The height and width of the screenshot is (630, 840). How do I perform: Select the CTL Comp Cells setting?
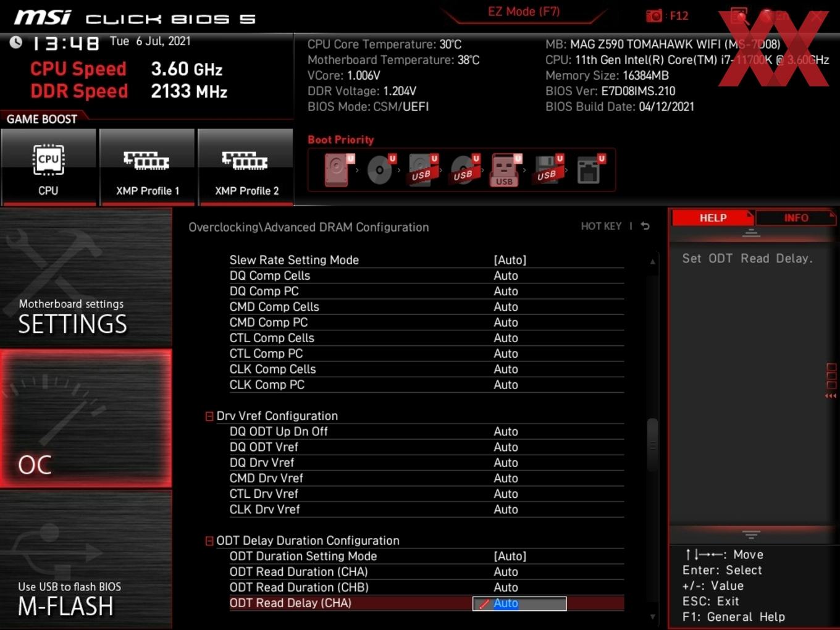pos(427,338)
